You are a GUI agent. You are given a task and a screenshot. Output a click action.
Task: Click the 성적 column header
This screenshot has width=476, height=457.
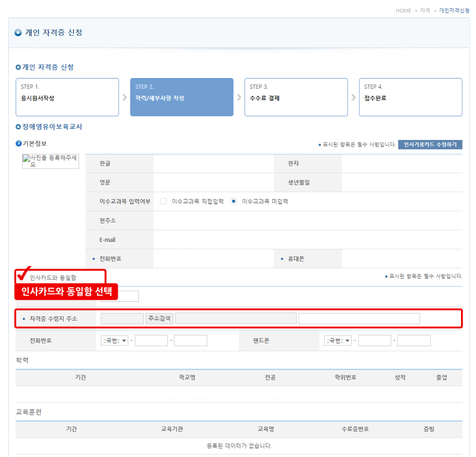click(400, 377)
